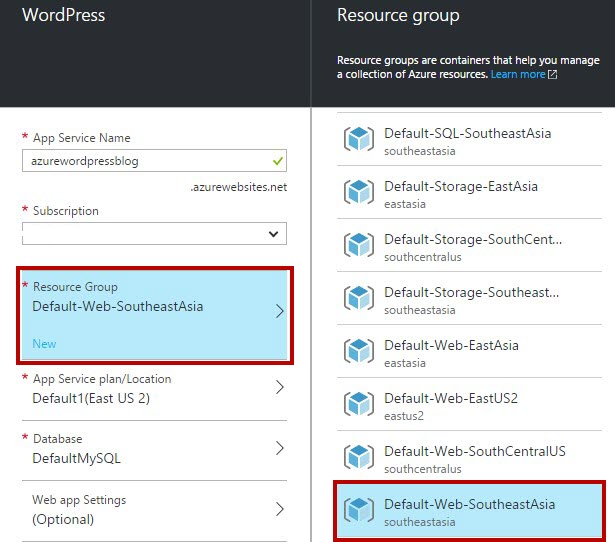Click Default-Web-SoutheastAsia value under Resource Group

coord(118,306)
